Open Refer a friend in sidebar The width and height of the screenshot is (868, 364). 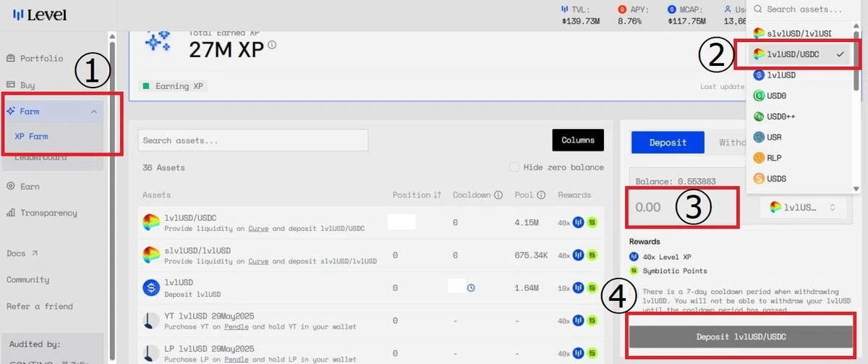(40, 306)
